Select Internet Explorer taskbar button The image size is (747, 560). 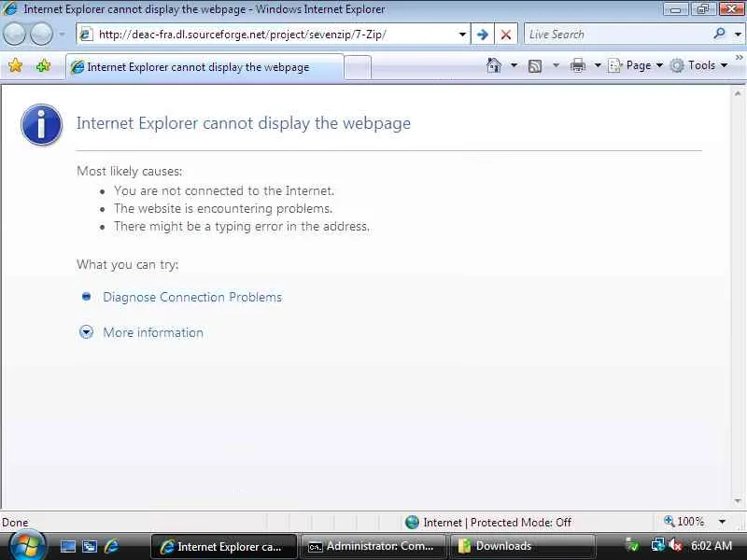(x=224, y=546)
